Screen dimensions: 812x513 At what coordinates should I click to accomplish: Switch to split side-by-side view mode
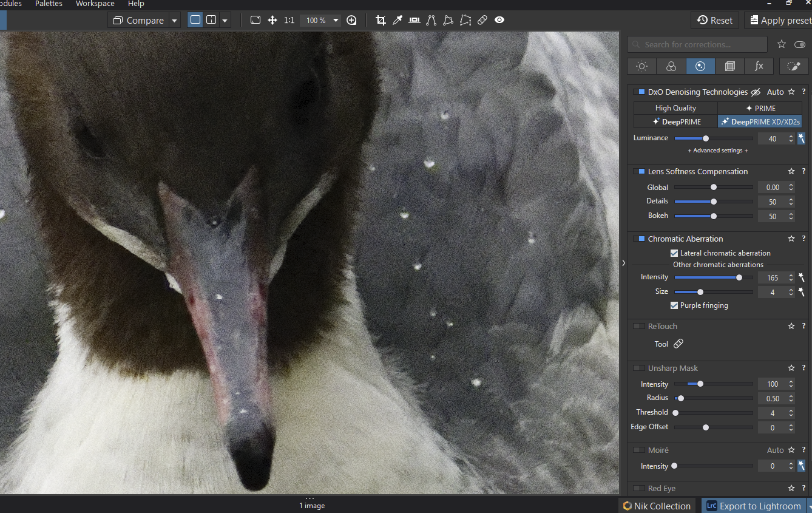click(211, 20)
